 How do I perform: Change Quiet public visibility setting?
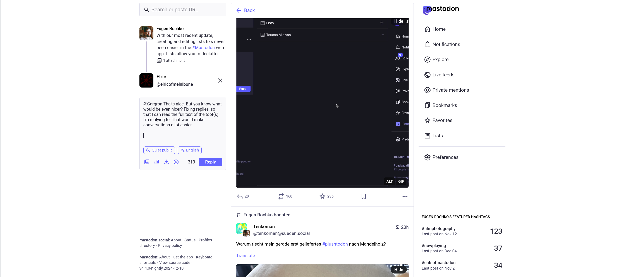point(159,150)
